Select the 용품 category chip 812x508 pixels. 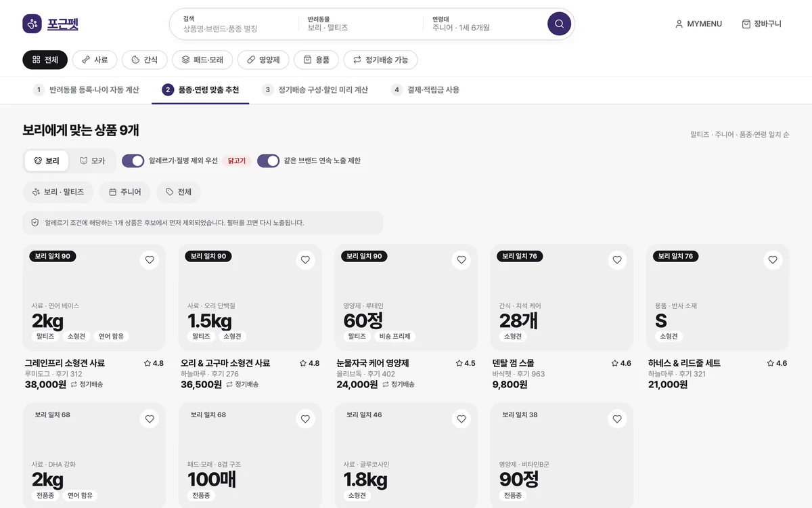point(316,60)
